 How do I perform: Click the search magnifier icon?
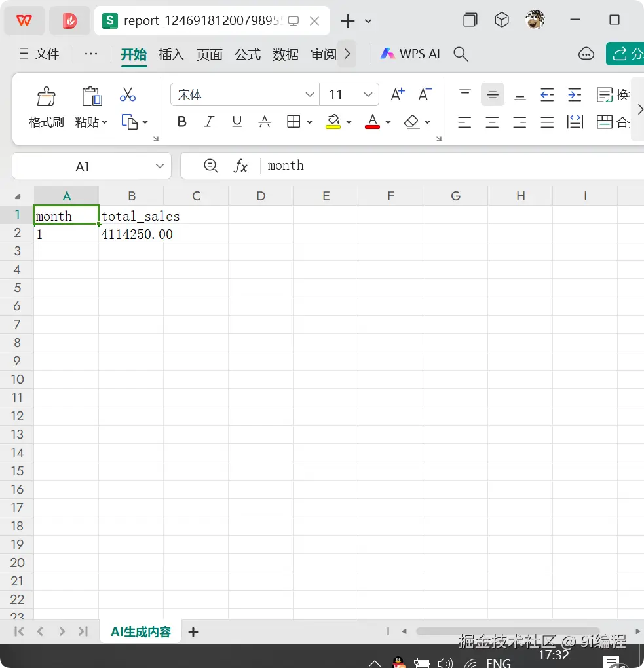click(461, 54)
